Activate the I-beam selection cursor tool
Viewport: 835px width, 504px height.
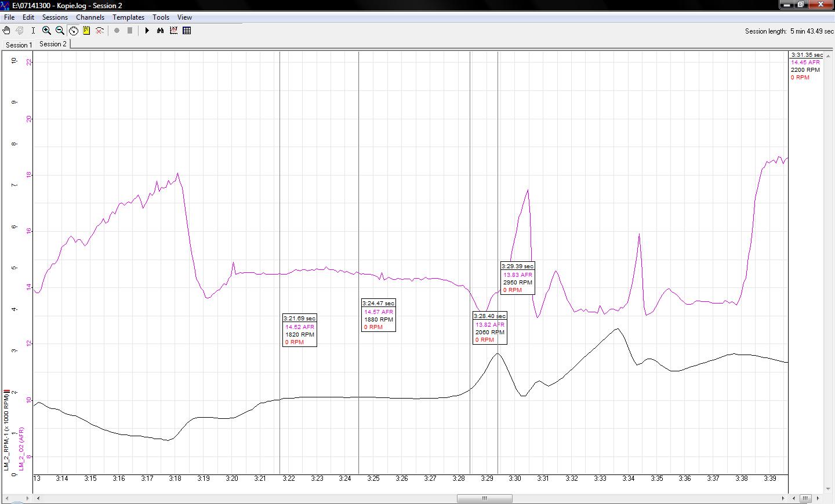click(33, 31)
